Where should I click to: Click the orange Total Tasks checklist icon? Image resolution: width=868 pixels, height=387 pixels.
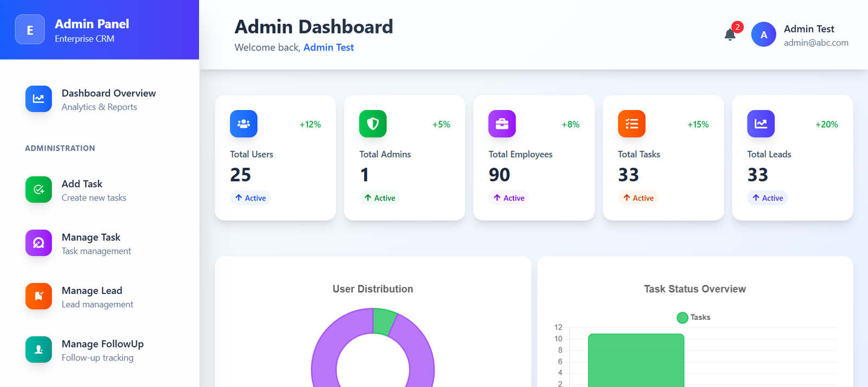coord(631,124)
